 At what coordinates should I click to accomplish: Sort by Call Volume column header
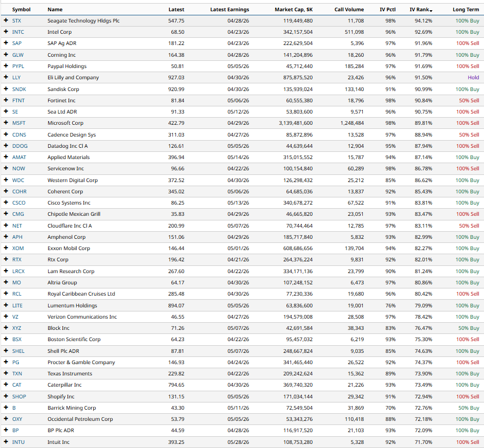pyautogui.click(x=349, y=10)
